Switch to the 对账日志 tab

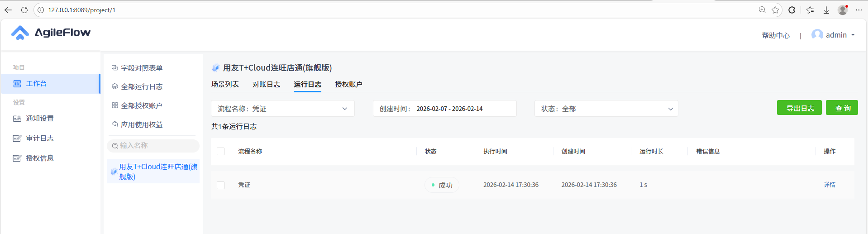click(266, 85)
